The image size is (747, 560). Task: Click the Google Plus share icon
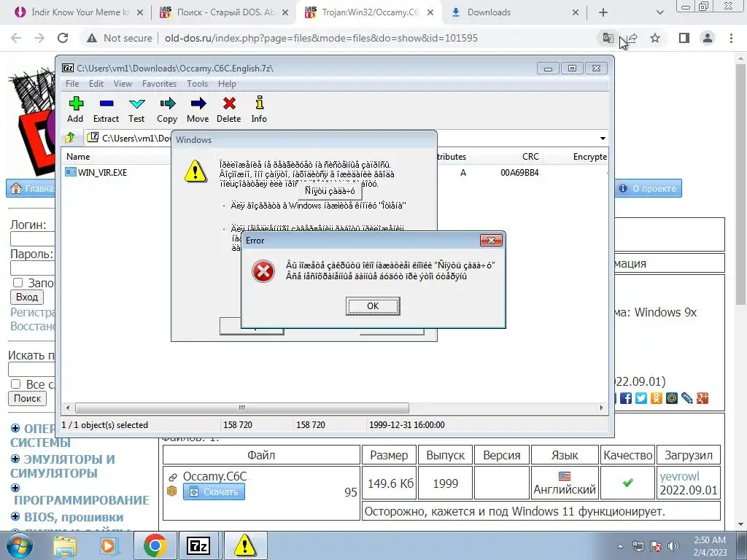coord(703,398)
